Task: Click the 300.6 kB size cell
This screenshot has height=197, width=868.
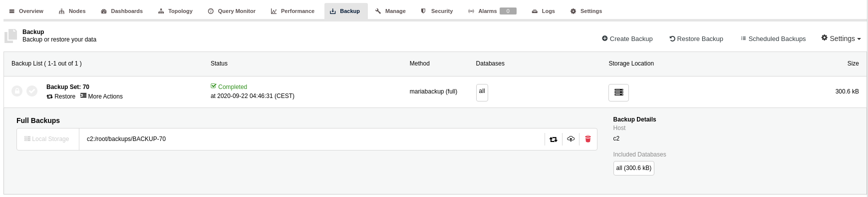Action: (x=847, y=91)
